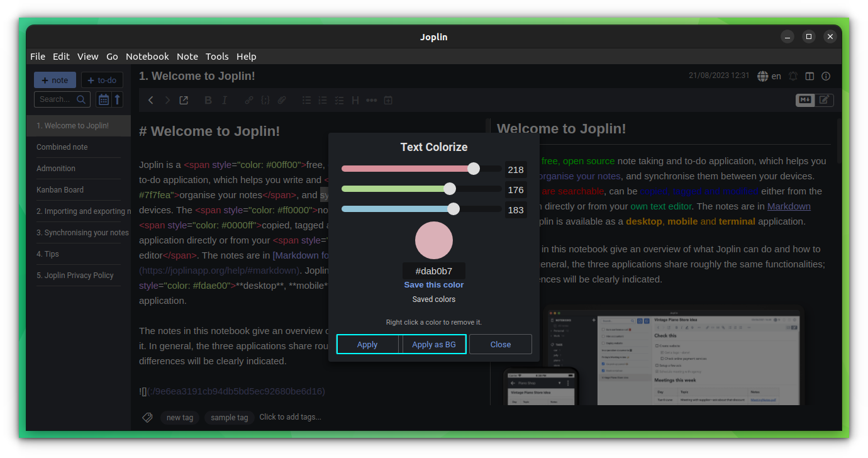The width and height of the screenshot is (868, 458).
Task: Insert date and time from the toolbar
Action: [387, 100]
